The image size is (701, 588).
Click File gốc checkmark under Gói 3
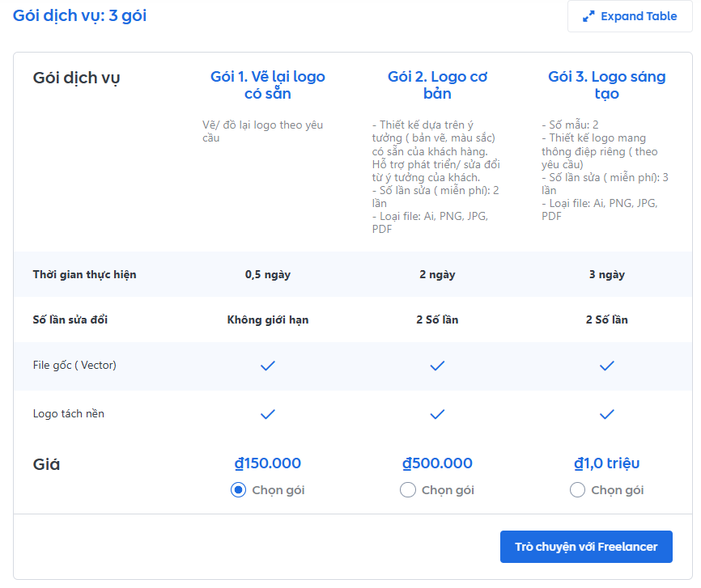coord(607,366)
